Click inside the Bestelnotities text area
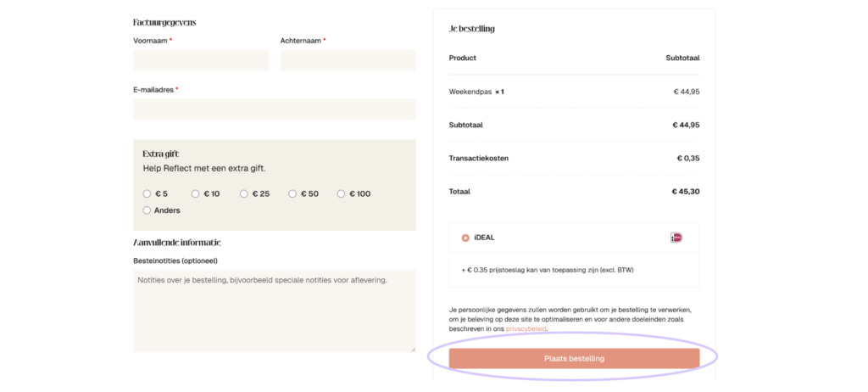868x392 pixels. pos(274,311)
